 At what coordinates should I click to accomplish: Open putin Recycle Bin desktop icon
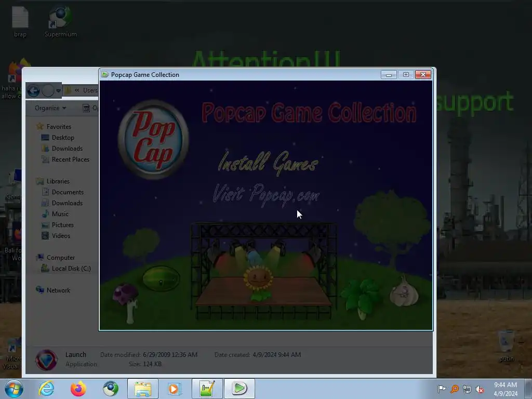pos(506,345)
